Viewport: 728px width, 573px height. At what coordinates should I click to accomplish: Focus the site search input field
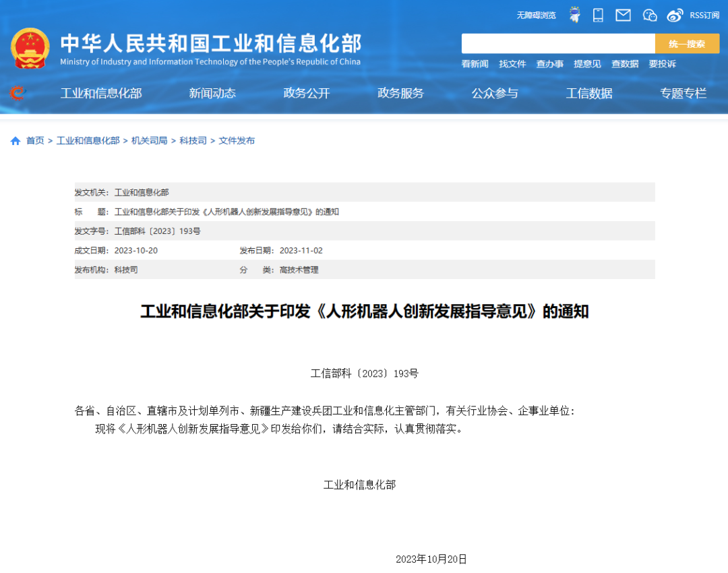click(557, 44)
